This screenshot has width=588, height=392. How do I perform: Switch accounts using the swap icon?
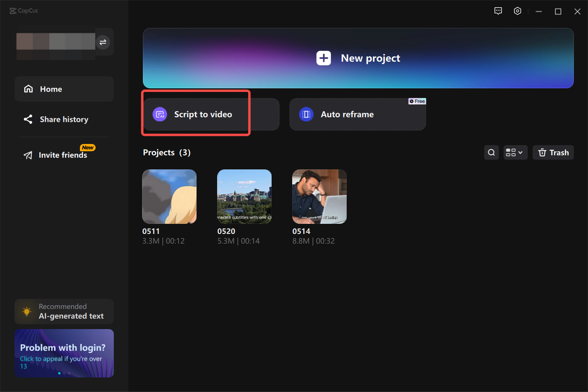(103, 42)
